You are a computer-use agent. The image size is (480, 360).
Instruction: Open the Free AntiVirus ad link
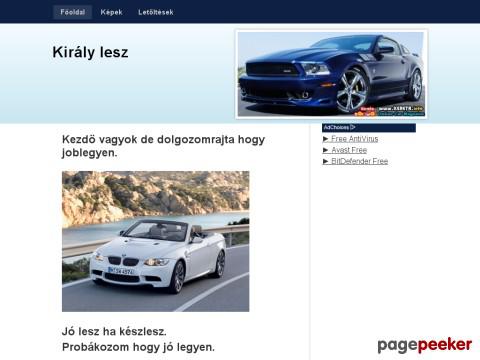354,139
